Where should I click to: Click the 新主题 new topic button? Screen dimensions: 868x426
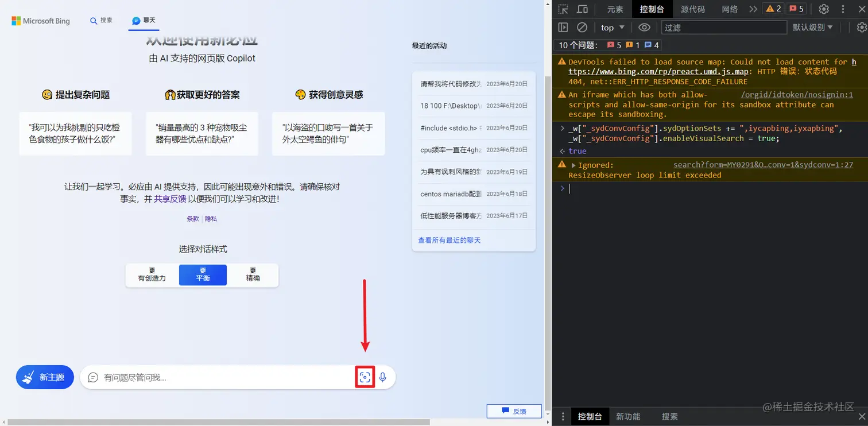[45, 377]
